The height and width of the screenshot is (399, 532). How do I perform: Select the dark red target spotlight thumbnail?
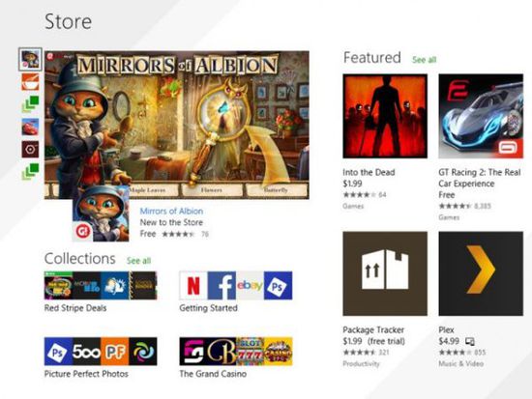point(30,150)
